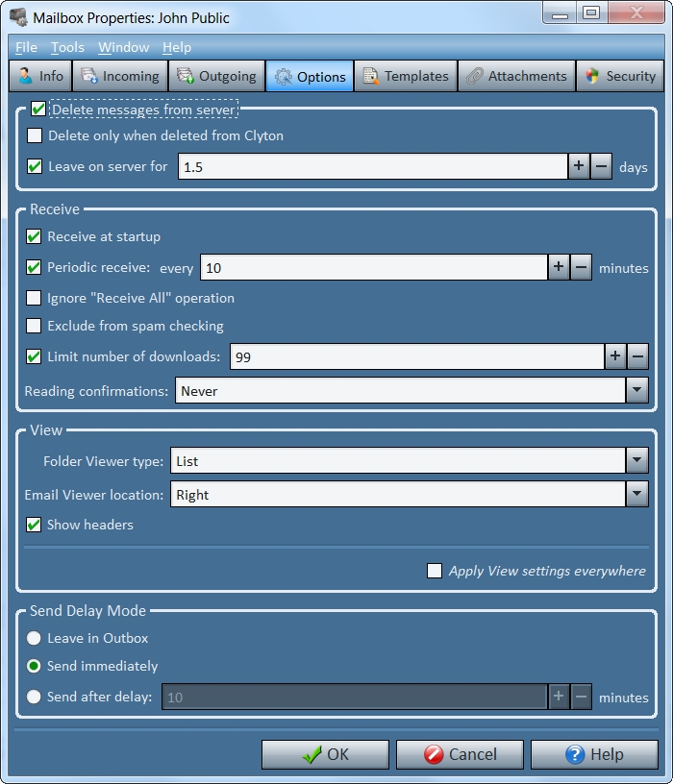Toggle Show headers checkbox
This screenshot has width=673, height=784.
point(34,525)
